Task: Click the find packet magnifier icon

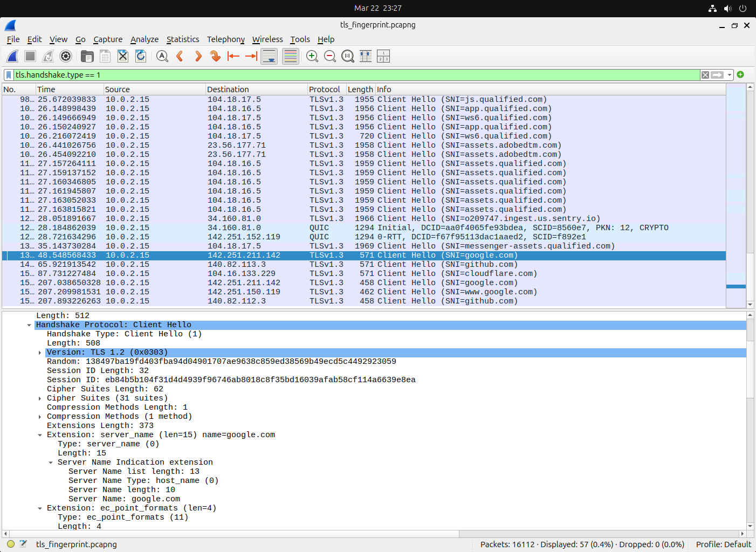Action: click(x=162, y=56)
